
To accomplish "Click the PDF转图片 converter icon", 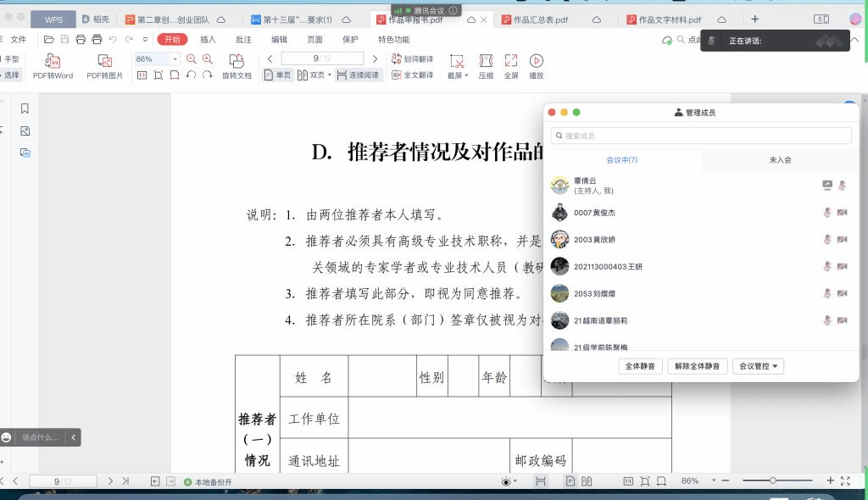I will coord(104,61).
